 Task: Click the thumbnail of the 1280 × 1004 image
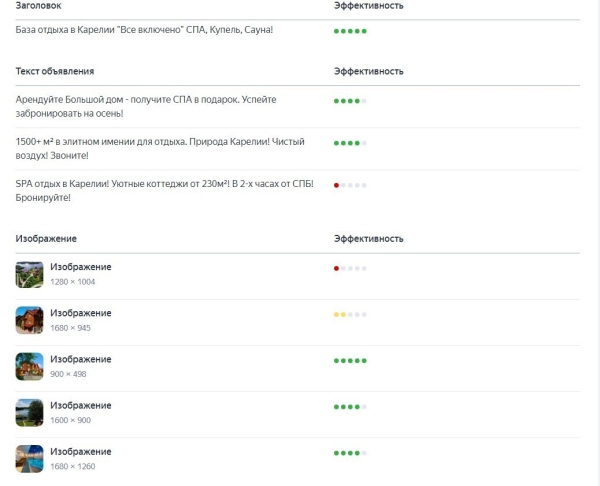coord(29,274)
